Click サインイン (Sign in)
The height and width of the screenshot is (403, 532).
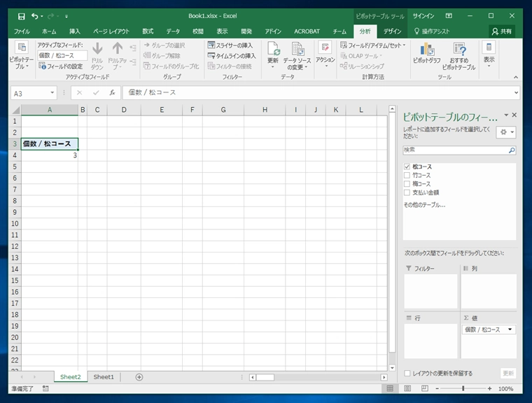pos(423,16)
